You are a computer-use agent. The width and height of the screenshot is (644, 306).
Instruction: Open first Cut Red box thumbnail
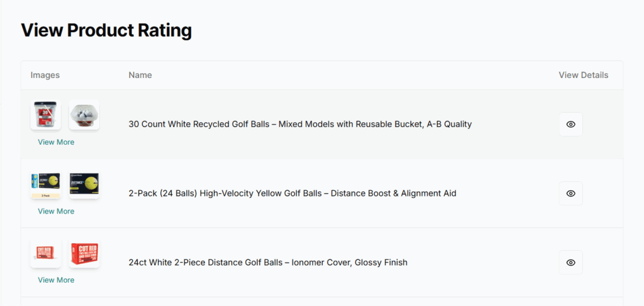coord(46,254)
